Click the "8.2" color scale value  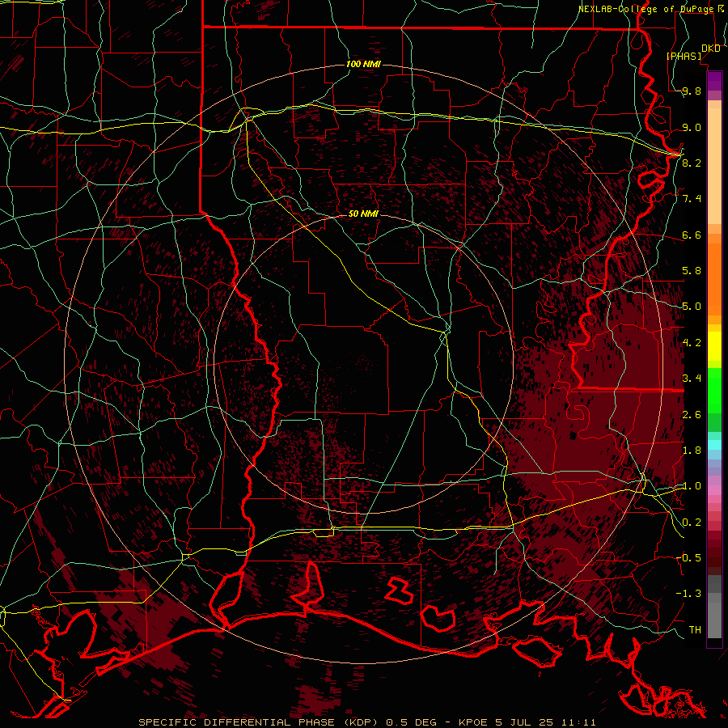(x=692, y=163)
